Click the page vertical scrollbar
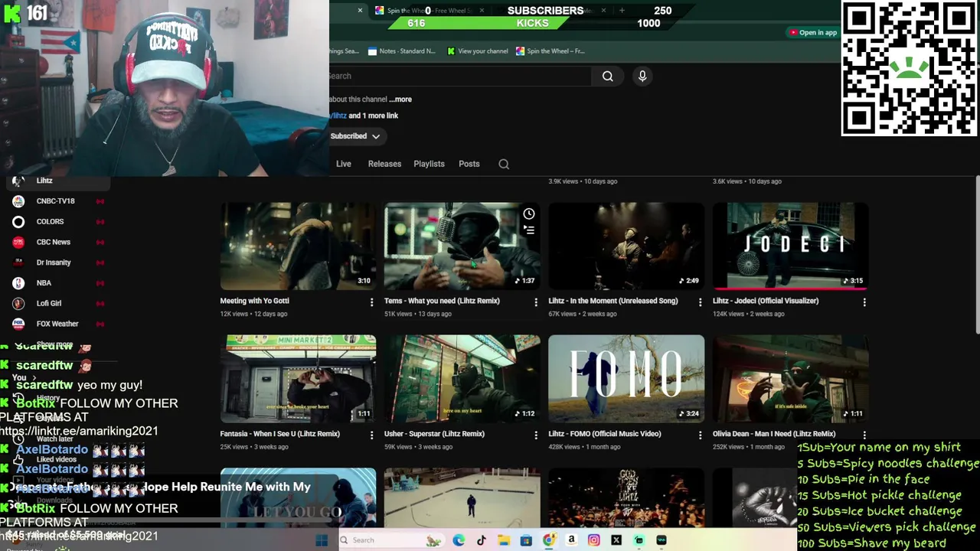 (977, 255)
